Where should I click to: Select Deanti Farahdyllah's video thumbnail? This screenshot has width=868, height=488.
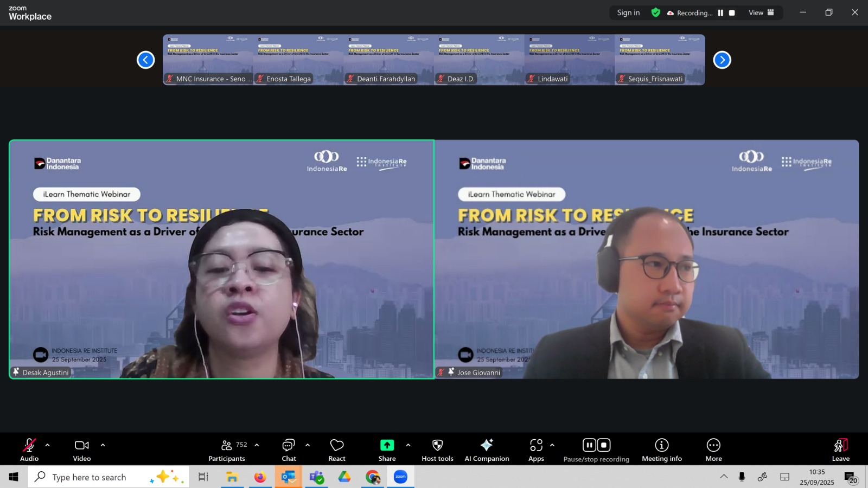(388, 60)
